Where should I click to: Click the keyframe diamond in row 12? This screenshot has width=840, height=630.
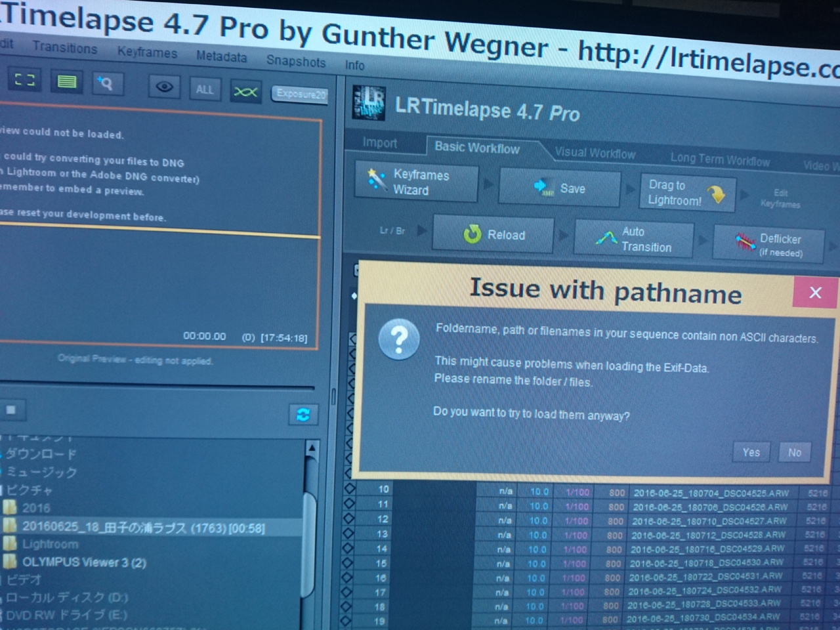(x=349, y=518)
